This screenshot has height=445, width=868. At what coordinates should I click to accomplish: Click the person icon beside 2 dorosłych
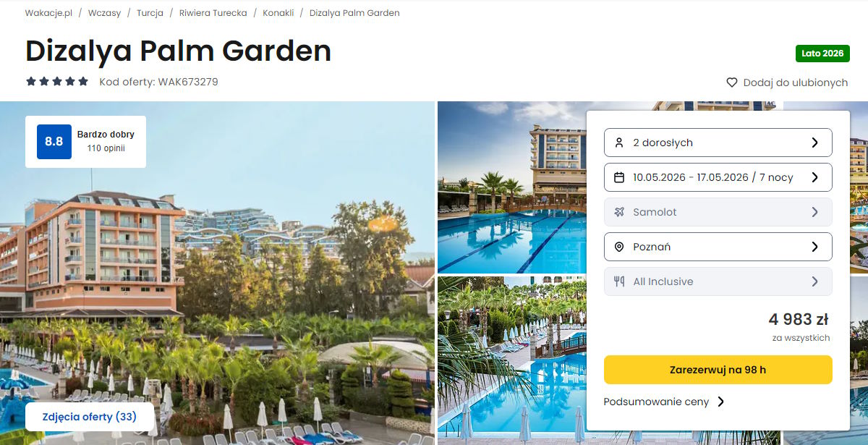click(618, 143)
